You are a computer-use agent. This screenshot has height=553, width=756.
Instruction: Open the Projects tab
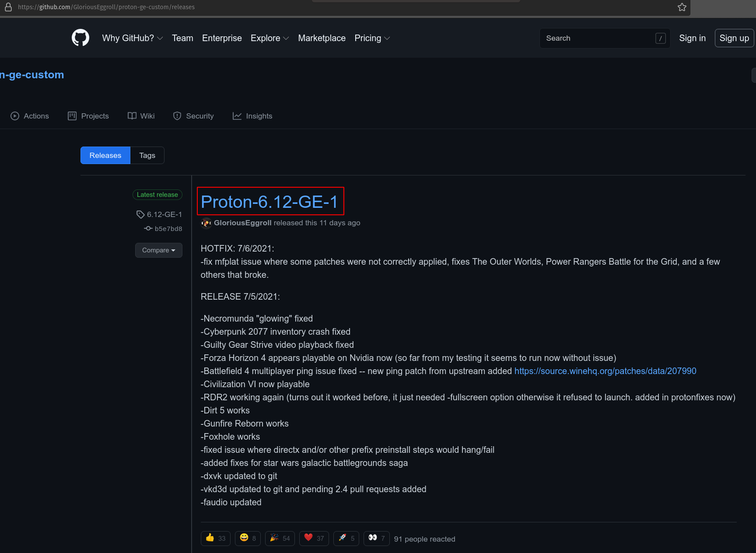click(88, 116)
